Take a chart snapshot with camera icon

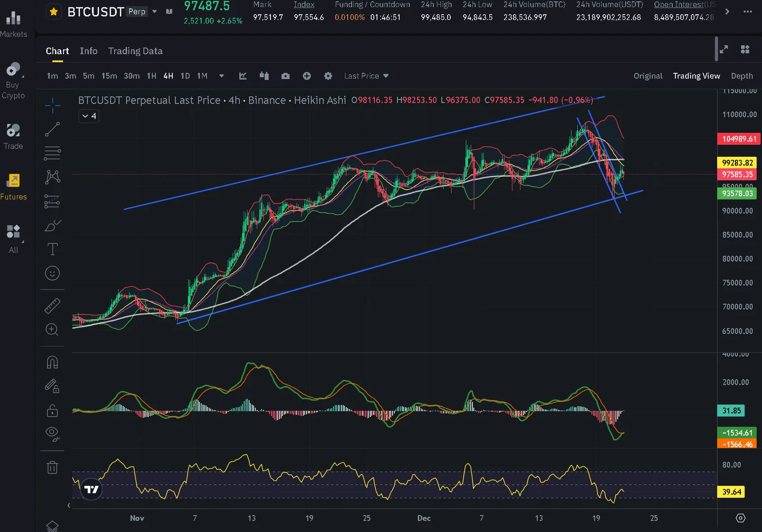[285, 76]
